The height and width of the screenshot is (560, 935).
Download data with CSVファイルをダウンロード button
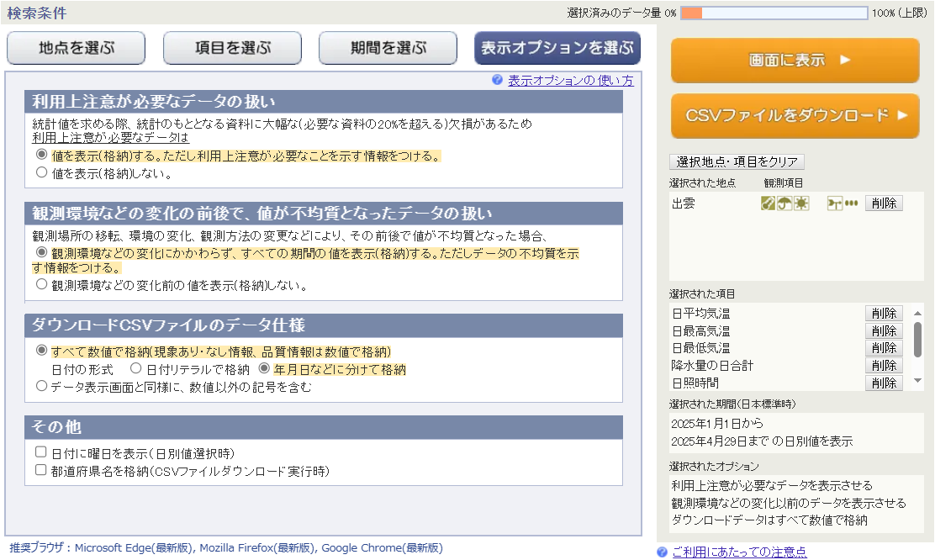point(795,116)
